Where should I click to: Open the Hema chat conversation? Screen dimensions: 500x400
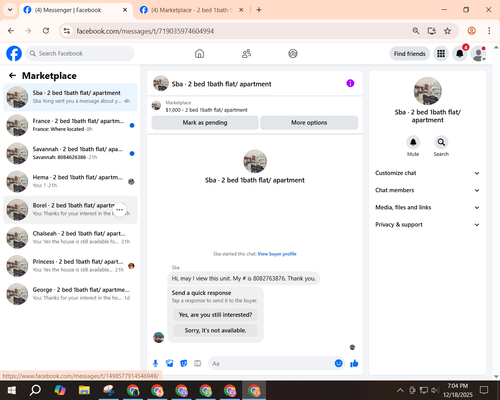tap(70, 182)
